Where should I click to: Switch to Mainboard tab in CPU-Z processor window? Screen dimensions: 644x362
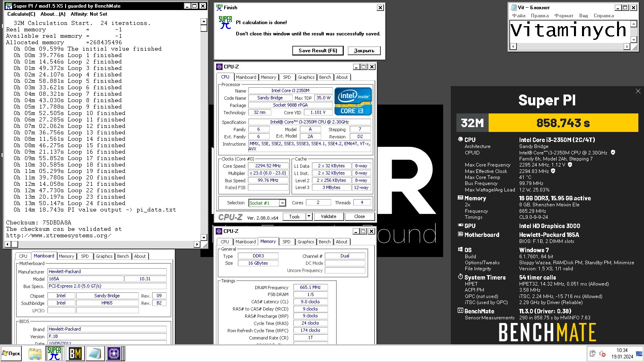[246, 77]
